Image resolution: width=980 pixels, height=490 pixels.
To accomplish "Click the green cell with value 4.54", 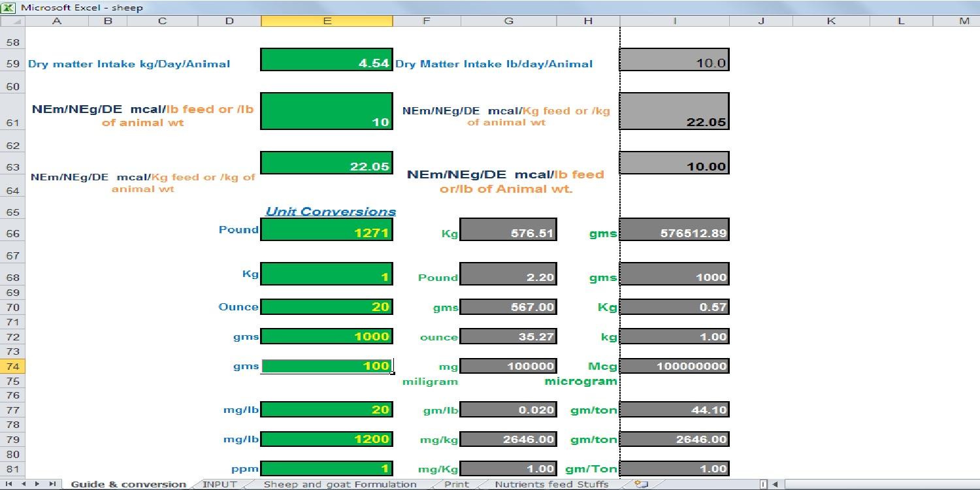I will pyautogui.click(x=327, y=59).
